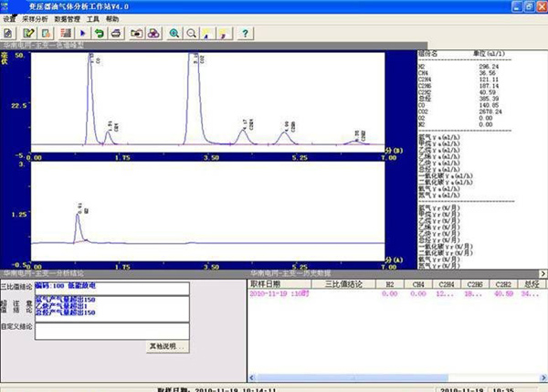Click the three-circle color overlay icon
Image resolution: width=548 pixels, height=392 pixels.
pos(153,33)
